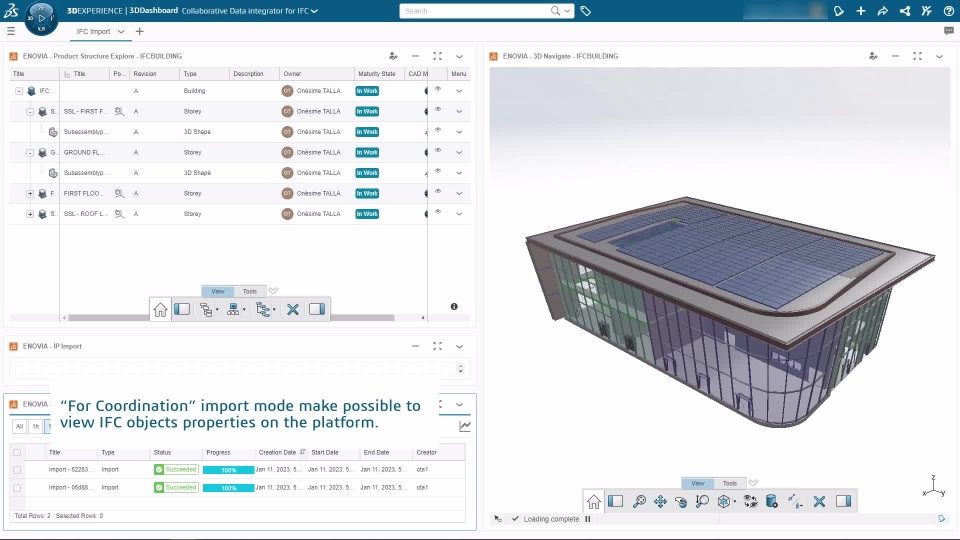Viewport: 960px width, 540px height.
Task: Click the view cube icon in 3D toolbar
Action: [x=724, y=501]
